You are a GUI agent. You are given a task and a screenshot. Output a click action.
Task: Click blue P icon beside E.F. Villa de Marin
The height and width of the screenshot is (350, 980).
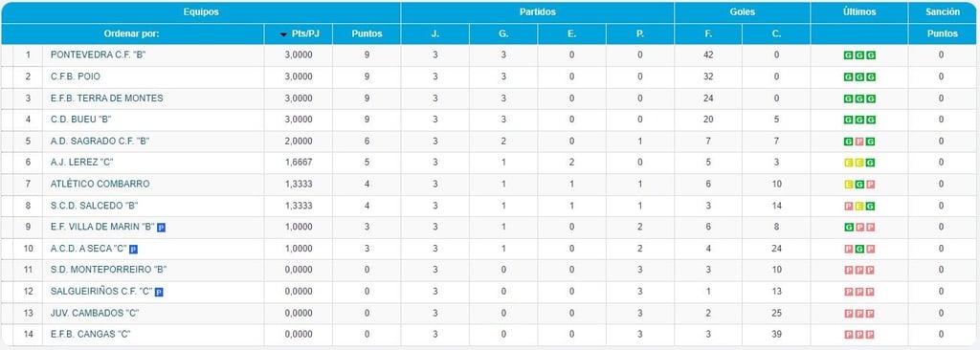(161, 228)
